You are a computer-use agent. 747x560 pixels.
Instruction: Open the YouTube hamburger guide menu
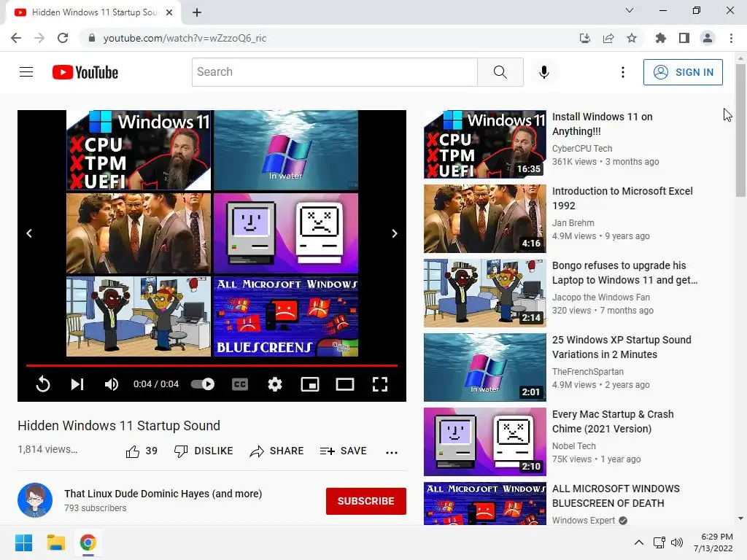pos(26,72)
